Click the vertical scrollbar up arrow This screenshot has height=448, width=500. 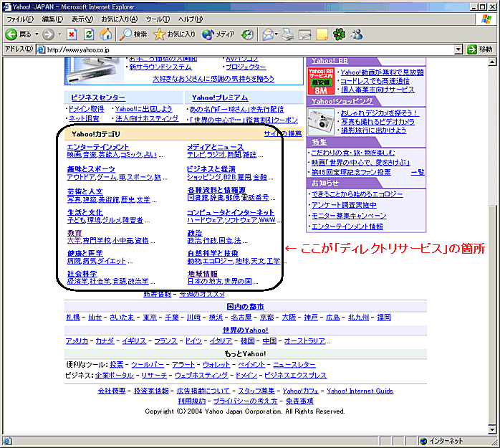tap(492, 62)
